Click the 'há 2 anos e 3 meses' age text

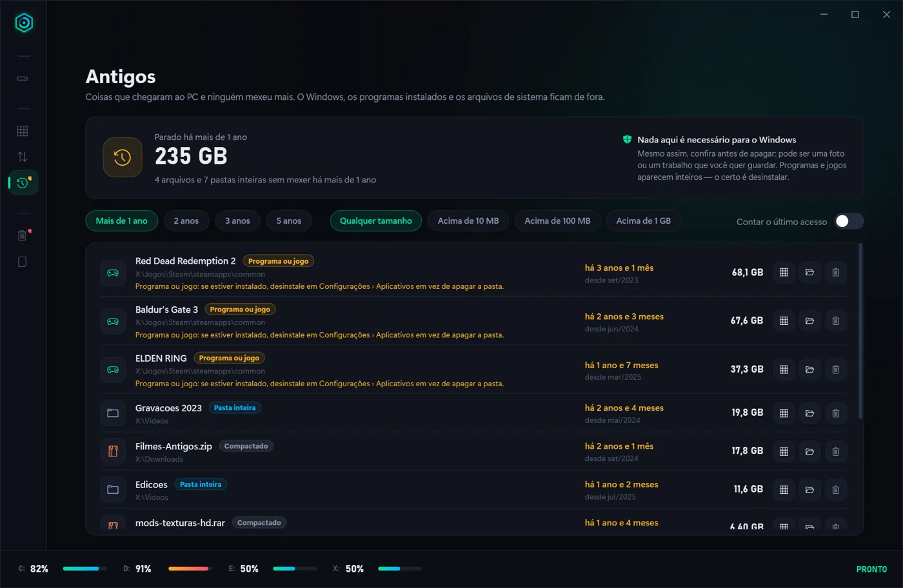coord(624,317)
